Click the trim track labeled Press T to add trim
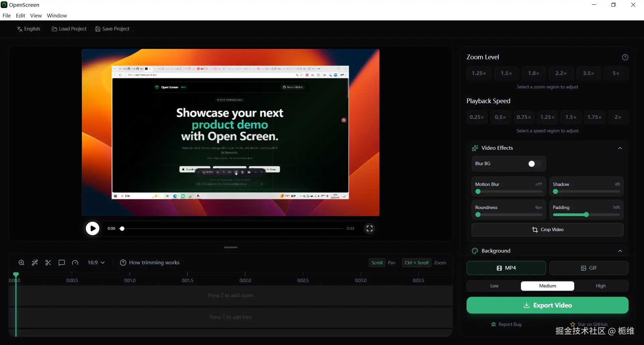Image resolution: width=644 pixels, height=345 pixels. coord(230,317)
